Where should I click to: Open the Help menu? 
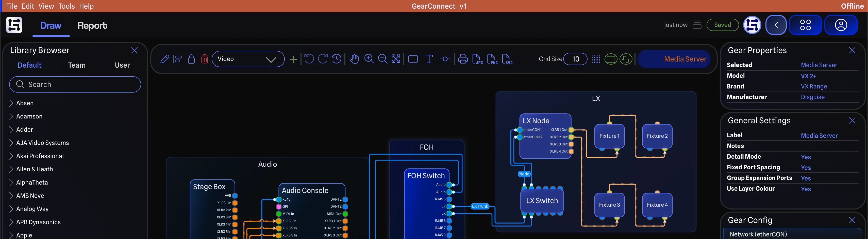[86, 6]
